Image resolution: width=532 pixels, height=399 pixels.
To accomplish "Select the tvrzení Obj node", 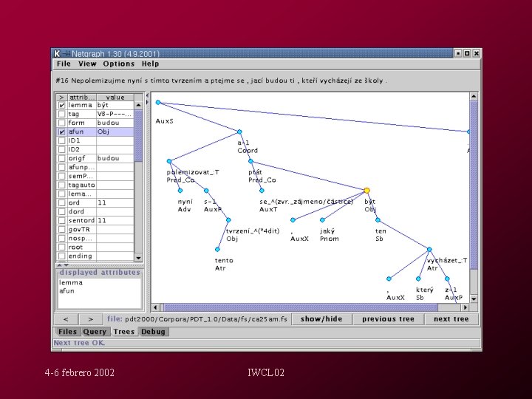I will pyautogui.click(x=228, y=220).
